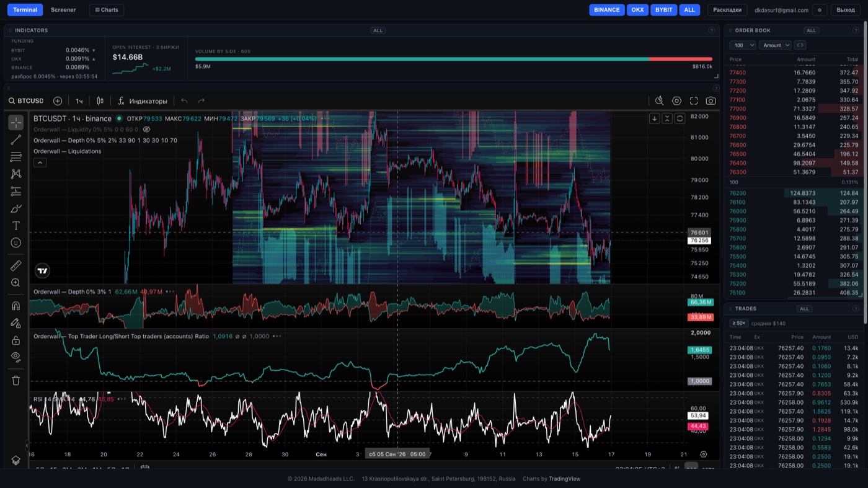Open the object tree layers icon
This screenshot has height=488, width=868.
click(x=16, y=460)
